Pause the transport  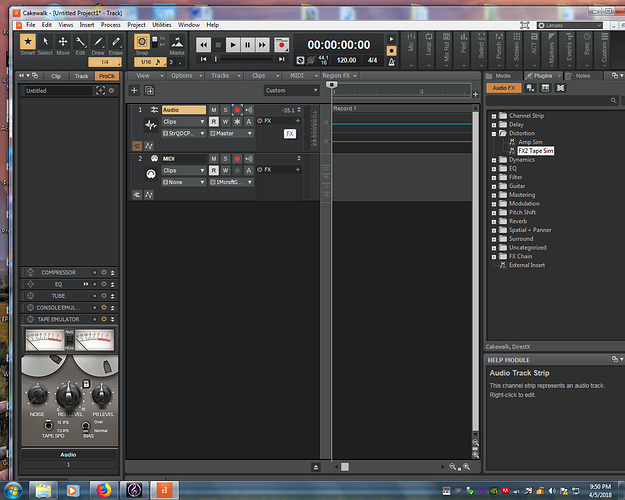(247, 45)
